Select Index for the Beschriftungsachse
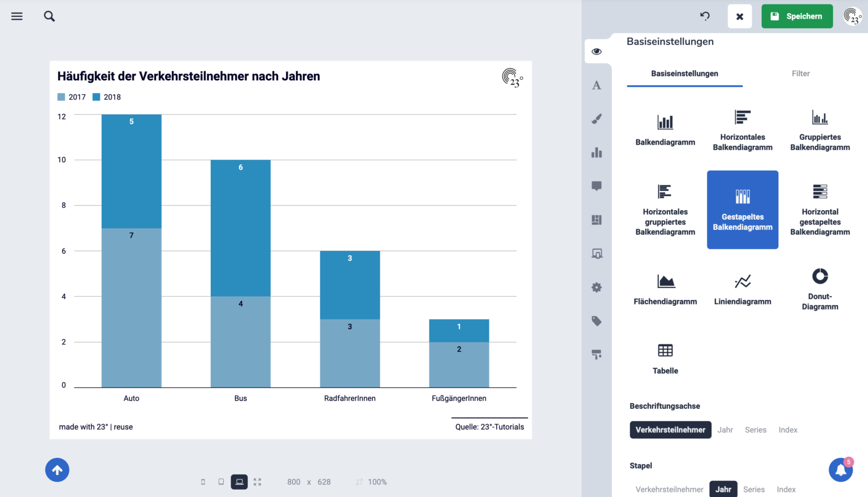The image size is (868, 497). (x=788, y=430)
